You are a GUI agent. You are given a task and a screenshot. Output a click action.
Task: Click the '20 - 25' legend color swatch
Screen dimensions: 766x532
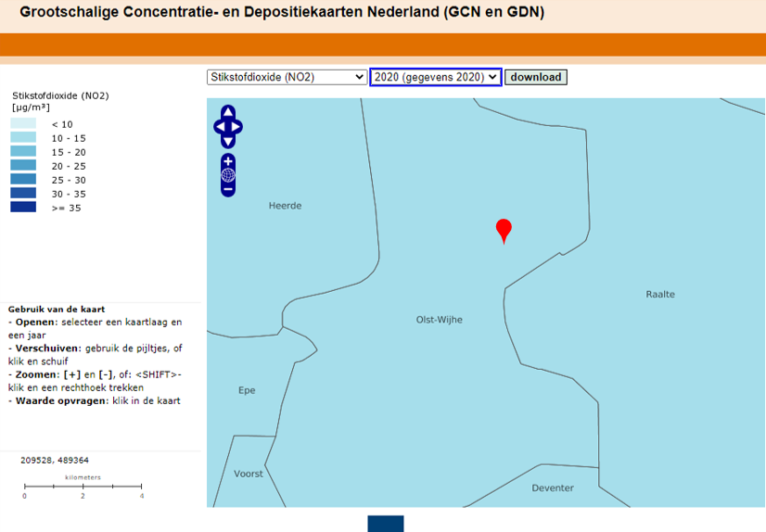23,165
